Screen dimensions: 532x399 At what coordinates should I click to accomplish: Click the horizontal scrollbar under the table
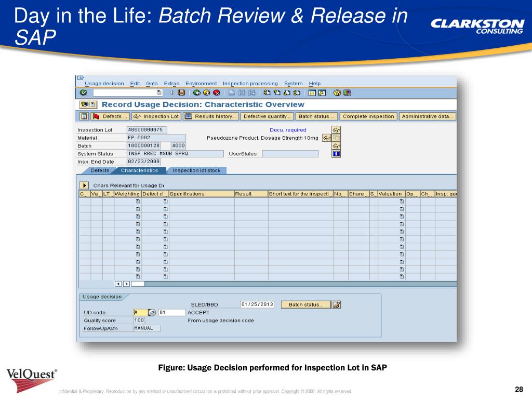(294, 284)
